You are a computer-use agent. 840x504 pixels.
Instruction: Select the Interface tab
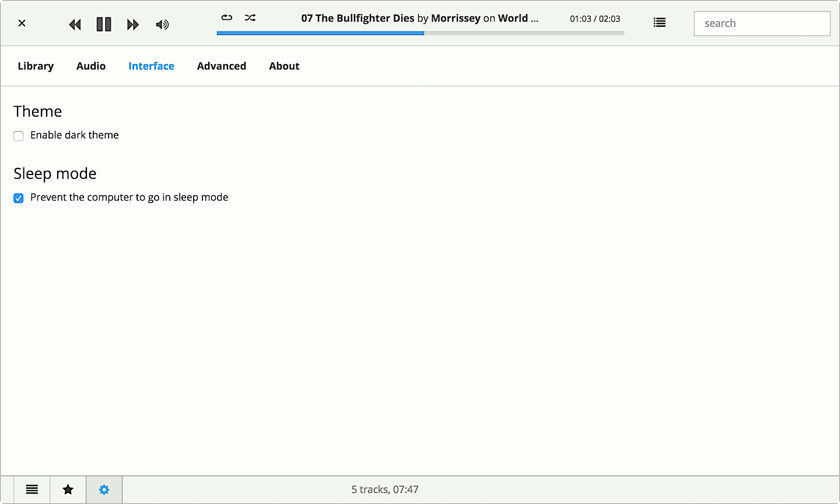coord(151,66)
